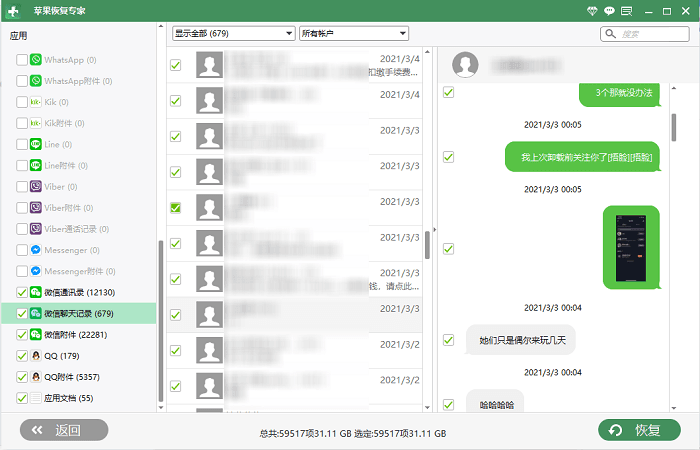Collapse the panel using the splitter arrow
Screen dimensions: 700x450
click(x=434, y=229)
